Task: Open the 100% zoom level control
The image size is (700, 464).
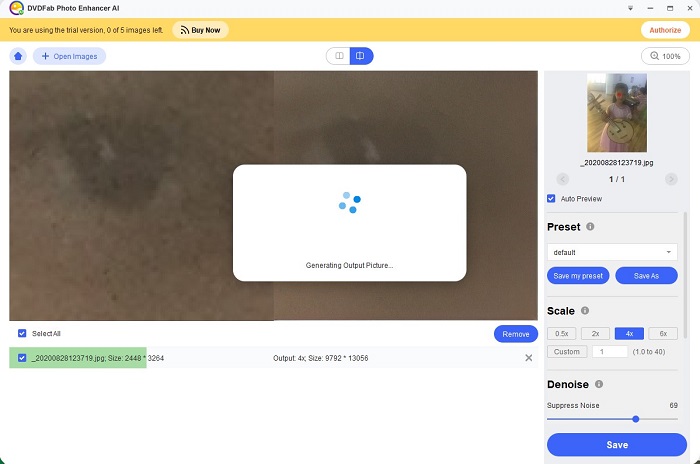Action: (664, 56)
